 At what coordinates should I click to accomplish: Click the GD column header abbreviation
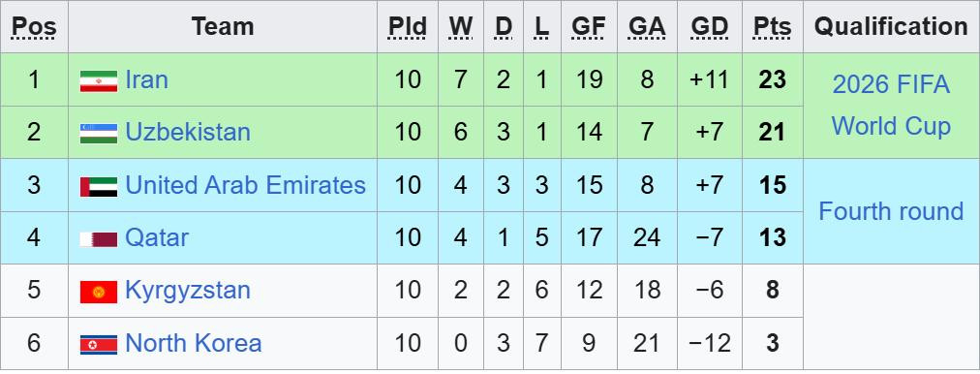(x=710, y=27)
